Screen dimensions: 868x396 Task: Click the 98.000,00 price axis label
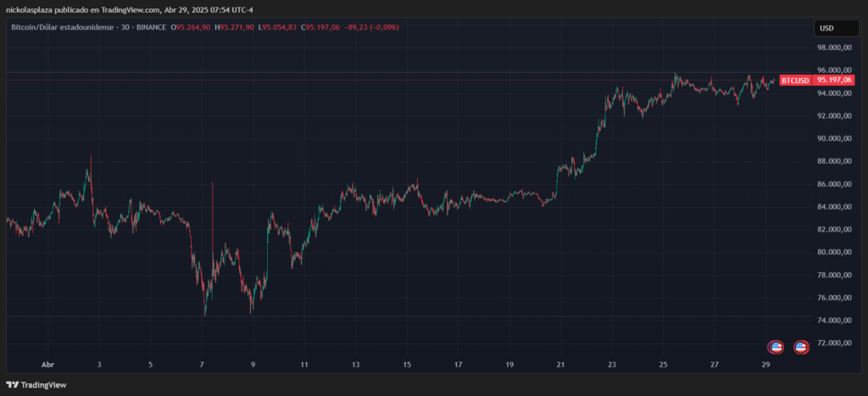[x=834, y=47]
